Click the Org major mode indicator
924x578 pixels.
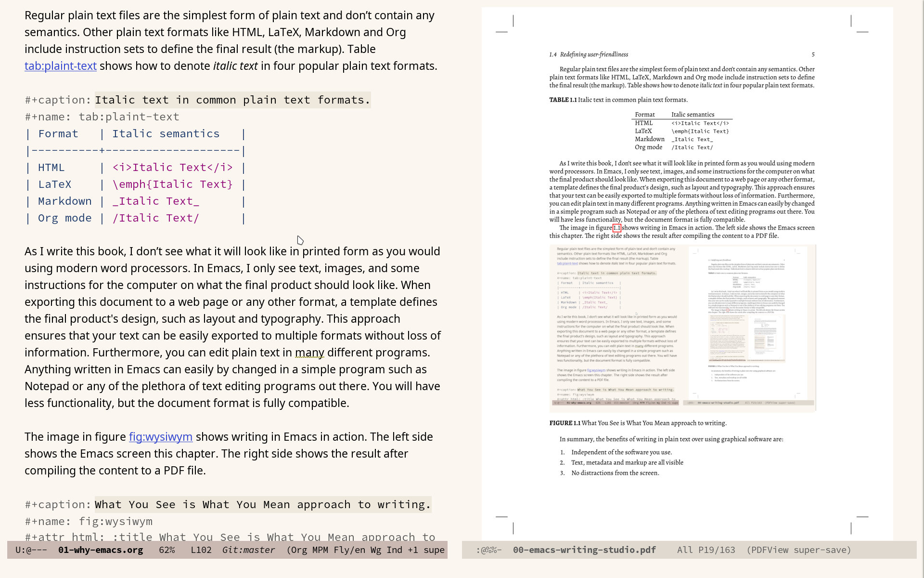coord(299,550)
